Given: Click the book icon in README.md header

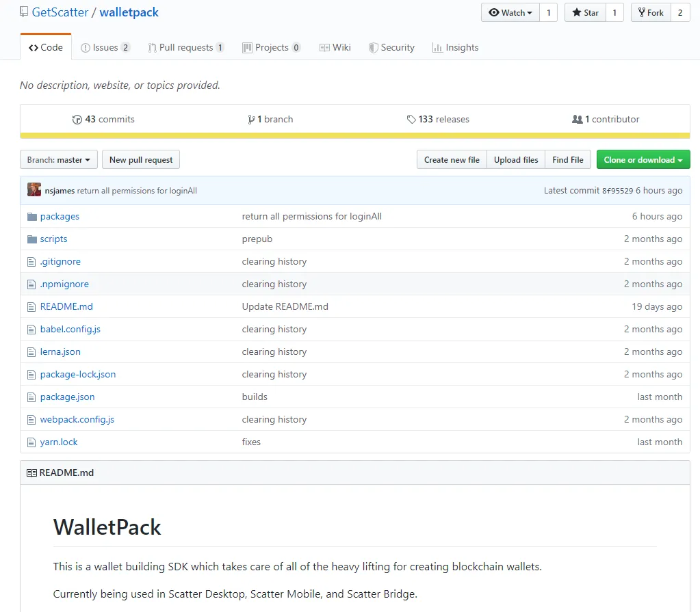Looking at the screenshot, I should [x=31, y=473].
